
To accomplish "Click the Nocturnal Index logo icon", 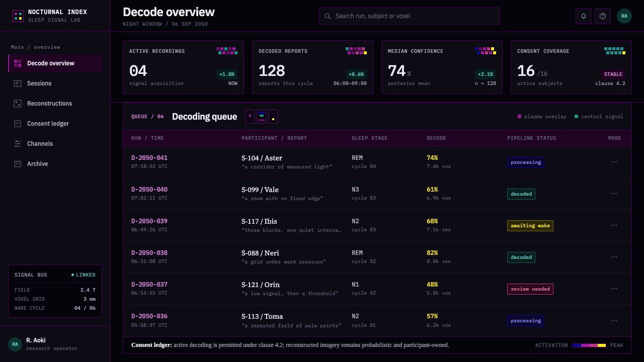I will (x=18, y=16).
